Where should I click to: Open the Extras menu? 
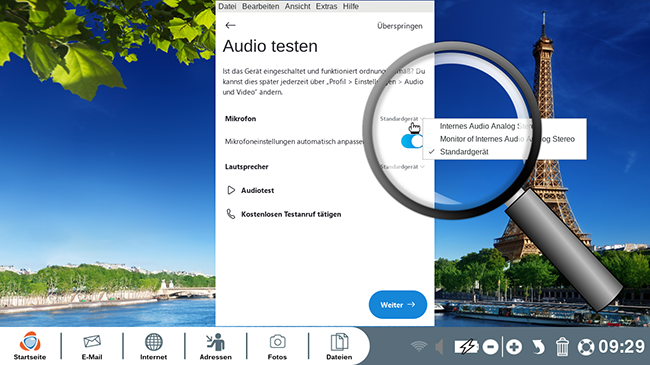[326, 6]
